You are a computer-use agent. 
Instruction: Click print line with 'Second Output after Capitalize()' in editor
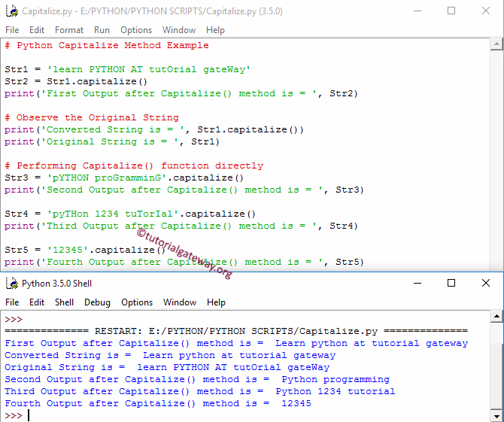[184, 190]
